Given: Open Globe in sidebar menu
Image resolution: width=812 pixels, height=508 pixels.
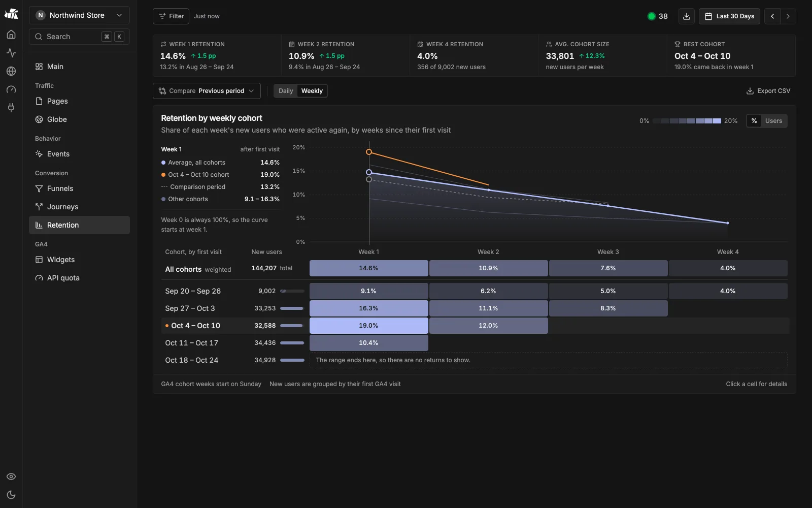Looking at the screenshot, I should 79,119.
